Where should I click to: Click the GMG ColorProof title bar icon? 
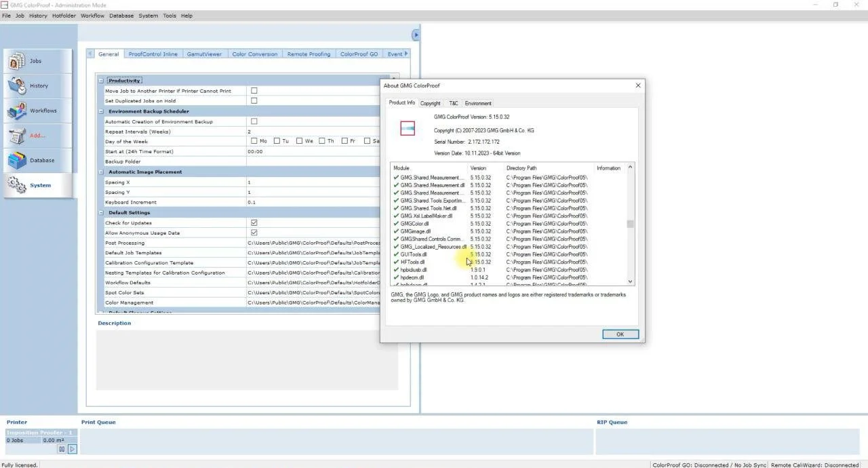(5, 5)
